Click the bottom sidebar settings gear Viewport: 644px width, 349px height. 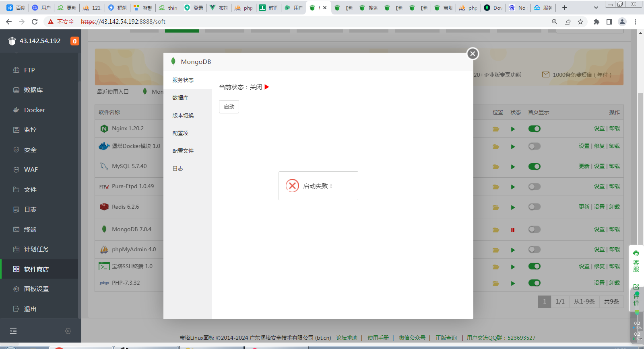68,331
